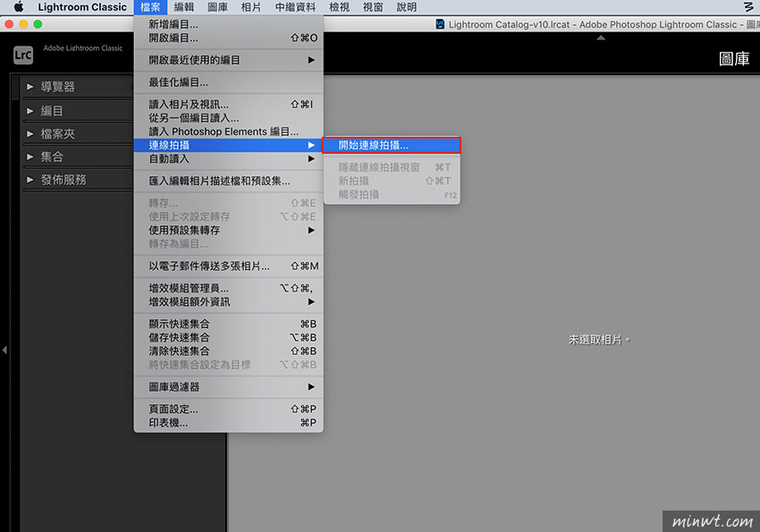The image size is (760, 532).
Task: Click the green window zoom button
Action: pyautogui.click(x=38, y=24)
